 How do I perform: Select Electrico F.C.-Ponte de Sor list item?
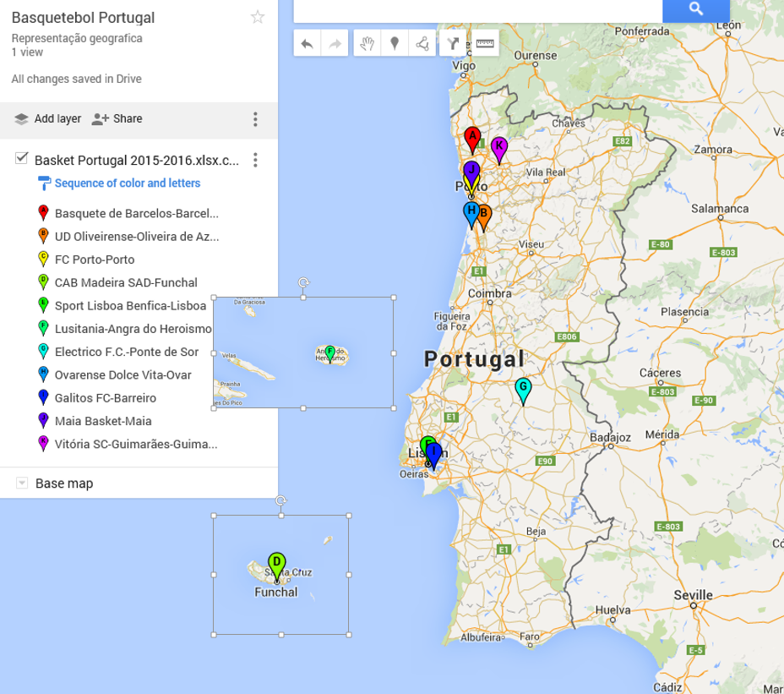pyautogui.click(x=127, y=352)
